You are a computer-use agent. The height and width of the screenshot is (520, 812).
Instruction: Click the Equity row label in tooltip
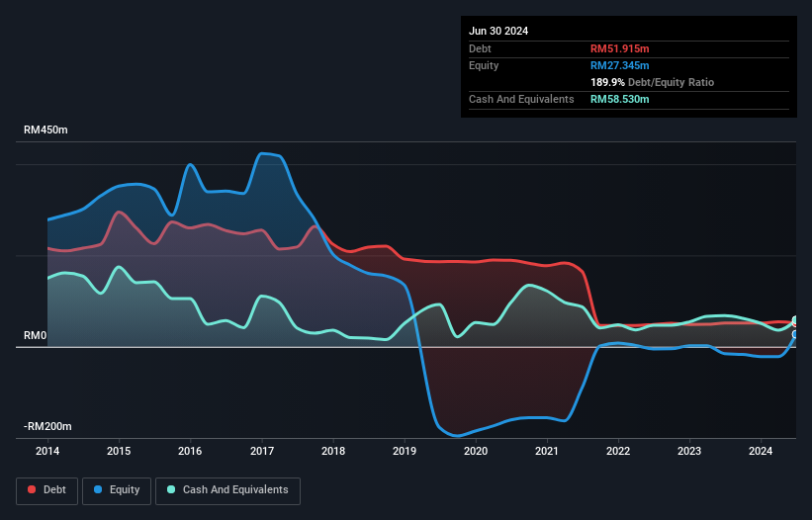pyautogui.click(x=484, y=65)
